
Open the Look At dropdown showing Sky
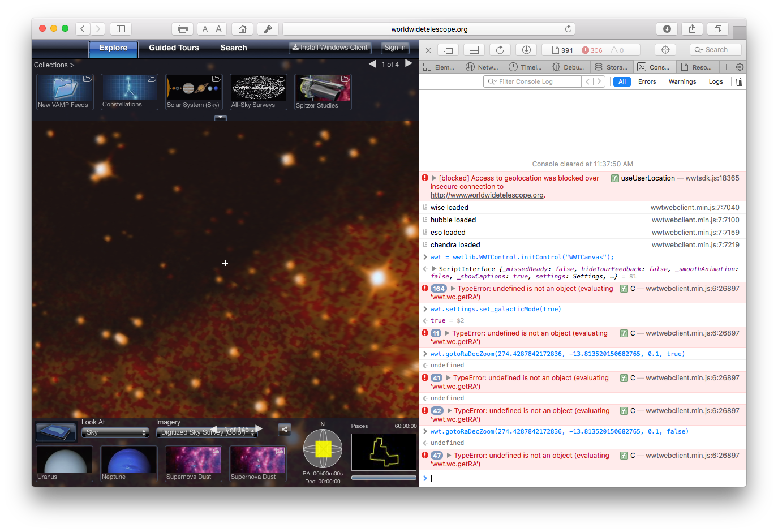coord(115,432)
